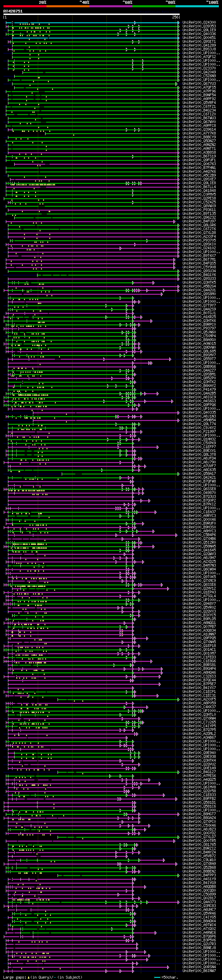Select hit label UniRef100_Q06763
Screen dimensions: 222x980
(x=199, y=164)
